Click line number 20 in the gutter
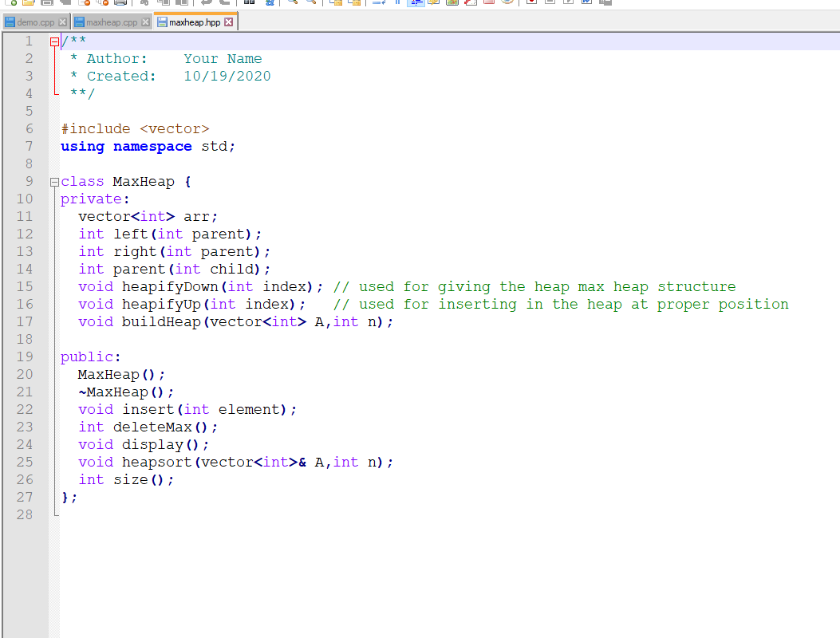This screenshot has width=840, height=638. pos(25,374)
